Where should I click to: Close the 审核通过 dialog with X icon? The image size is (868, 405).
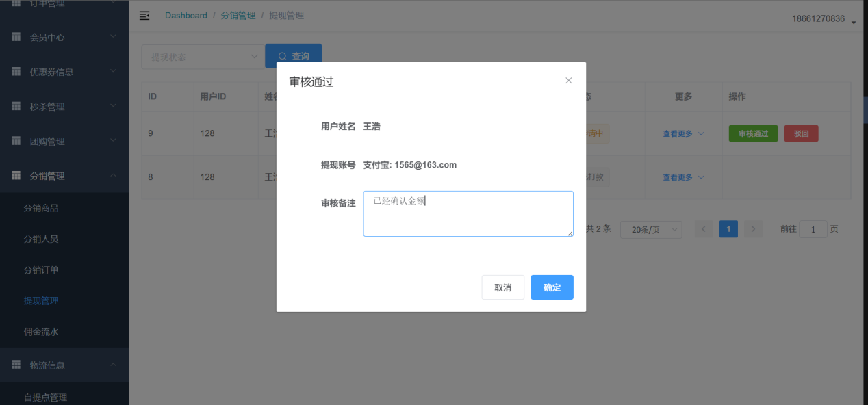coord(568,81)
